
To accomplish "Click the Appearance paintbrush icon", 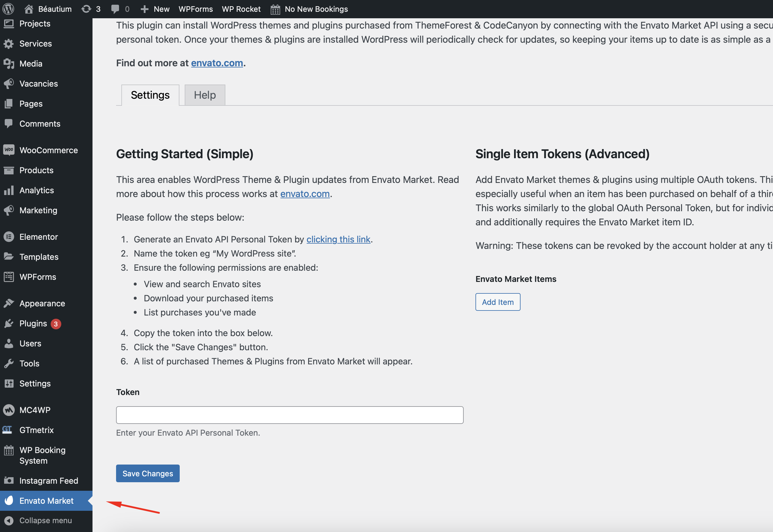I will tap(9, 303).
